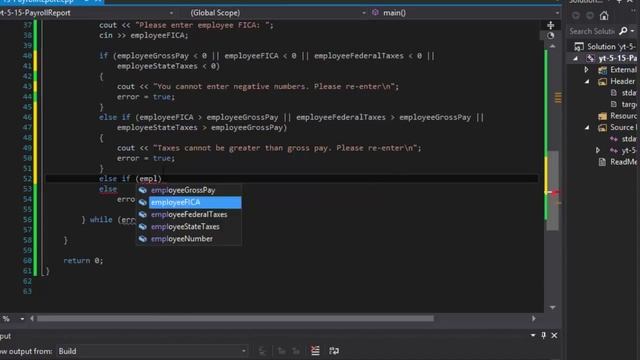640x360 pixels.
Task: Click the round icon below the split handle
Action: pos(551,36)
